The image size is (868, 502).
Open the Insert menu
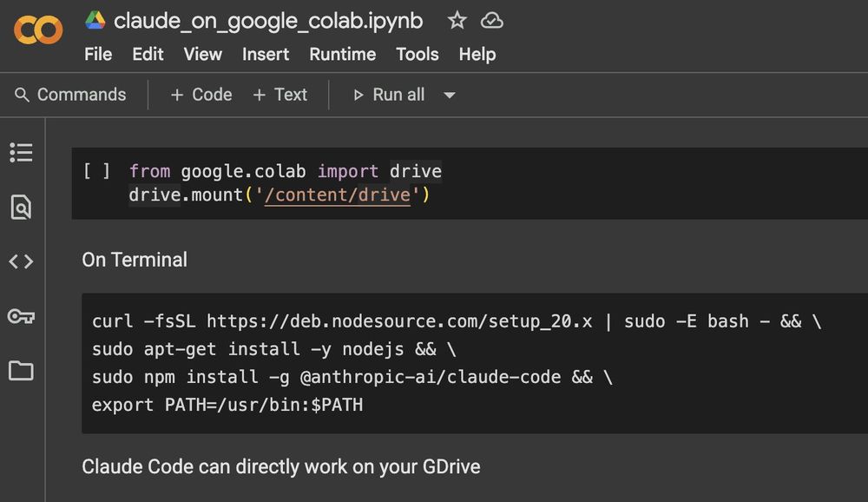point(266,55)
